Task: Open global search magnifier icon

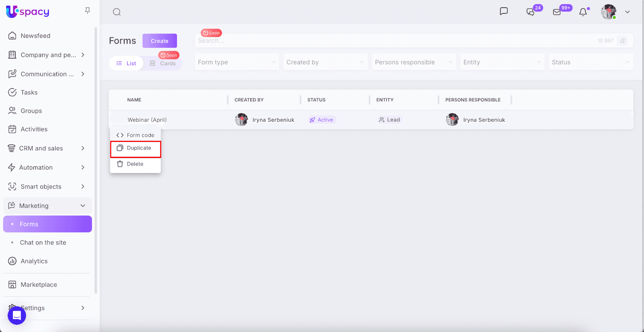Action: point(117,12)
